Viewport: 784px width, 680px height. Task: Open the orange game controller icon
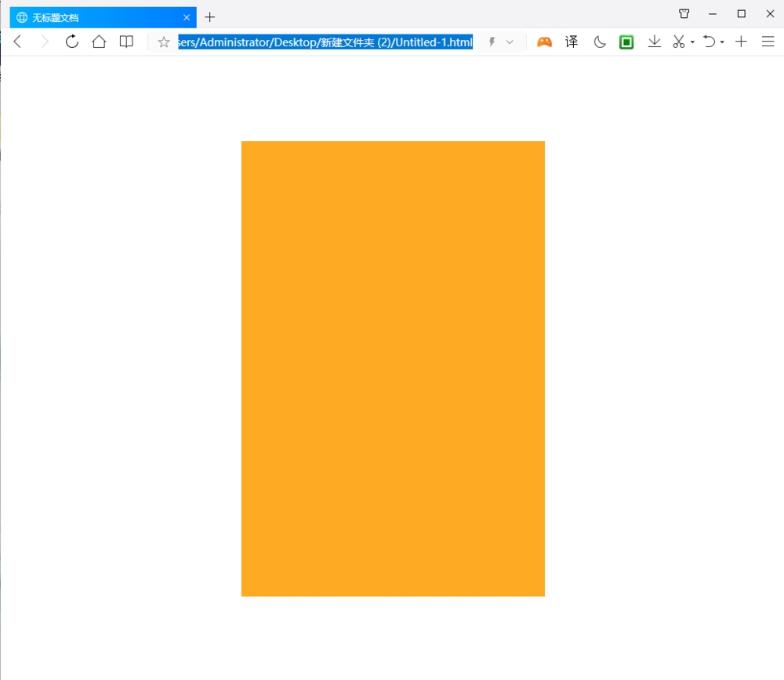click(545, 42)
